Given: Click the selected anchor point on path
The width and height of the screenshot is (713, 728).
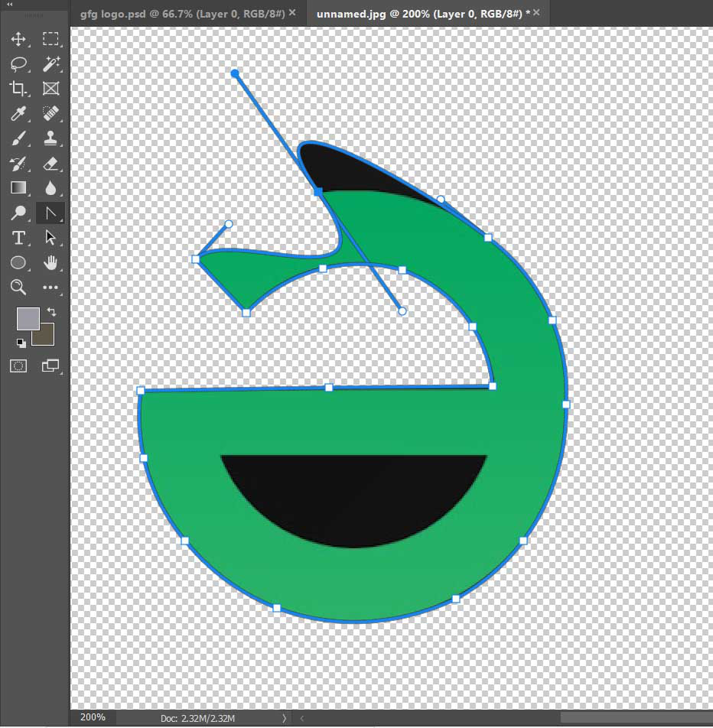Looking at the screenshot, I should [x=318, y=191].
